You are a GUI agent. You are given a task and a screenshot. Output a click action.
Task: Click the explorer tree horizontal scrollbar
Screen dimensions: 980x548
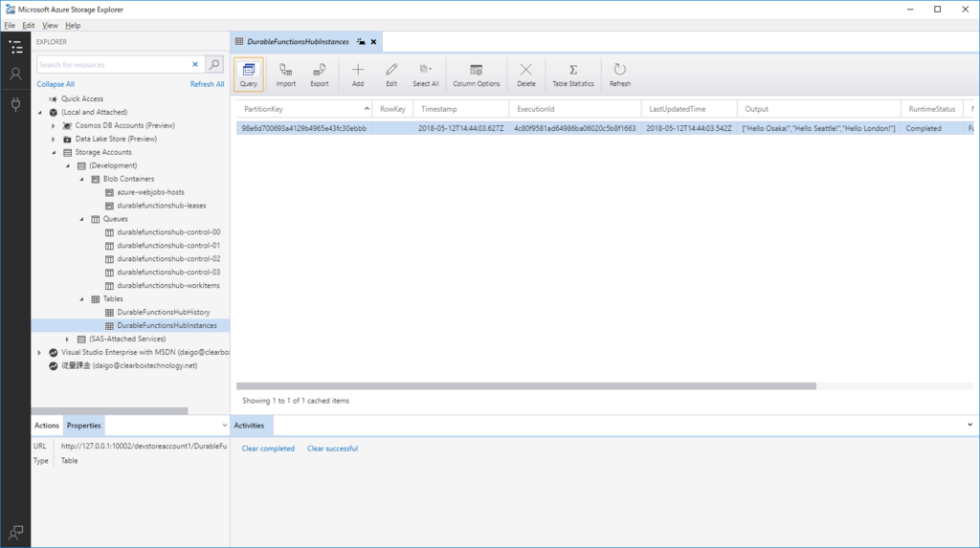(109, 411)
